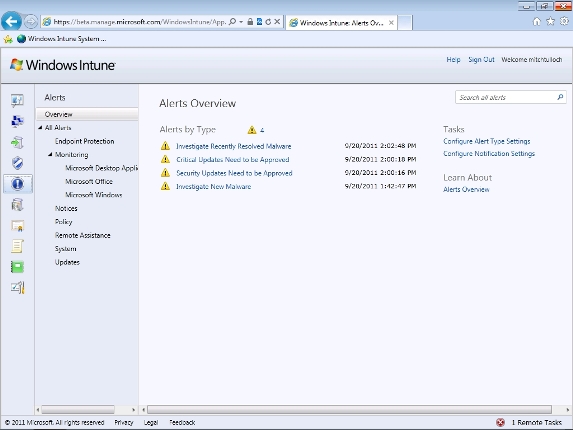Open the Policy scroll icon
The image size is (573, 430).
pos(17,246)
